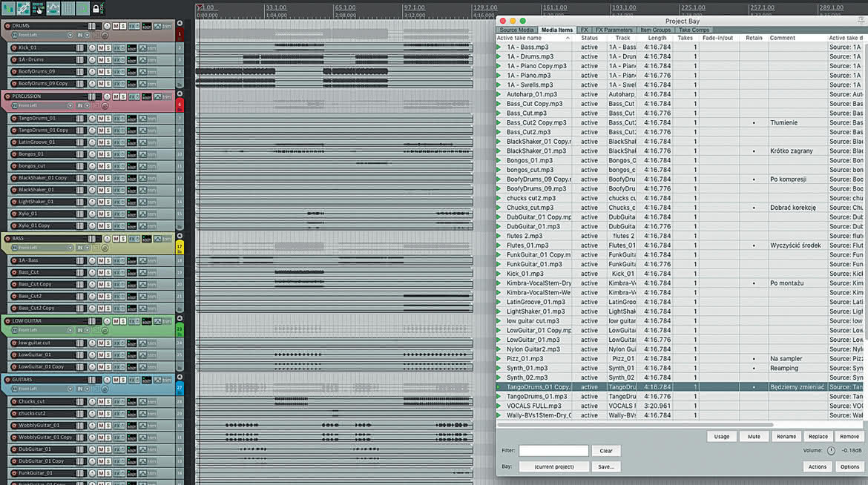Click the green play arrow for Autoharp_01.mp3
The width and height of the screenshot is (868, 485).
499,94
